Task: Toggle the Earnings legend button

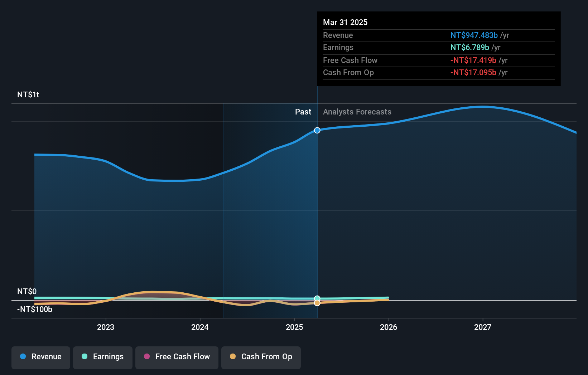Action: [x=103, y=357]
